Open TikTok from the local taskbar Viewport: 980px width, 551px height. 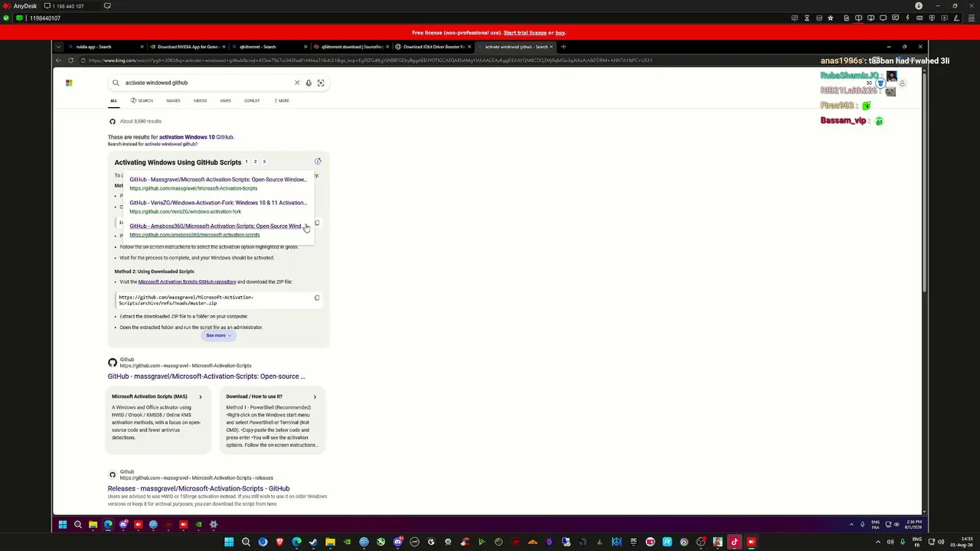click(x=734, y=542)
